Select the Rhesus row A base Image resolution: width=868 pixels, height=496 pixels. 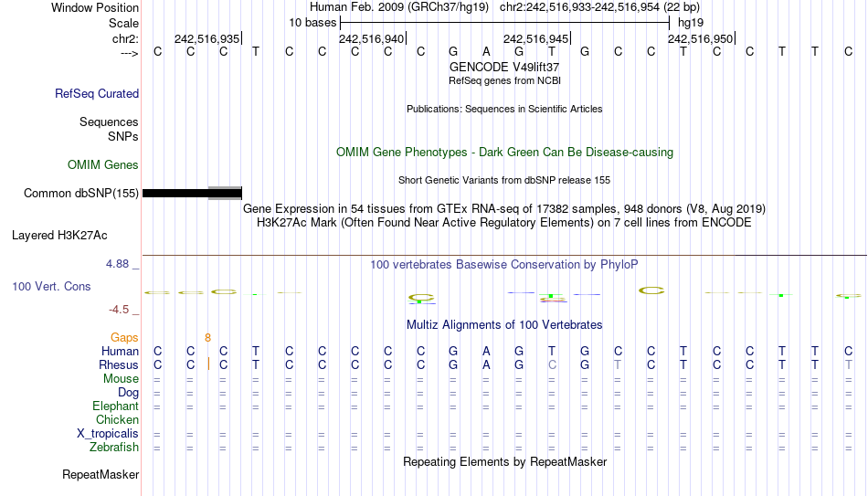coord(486,365)
